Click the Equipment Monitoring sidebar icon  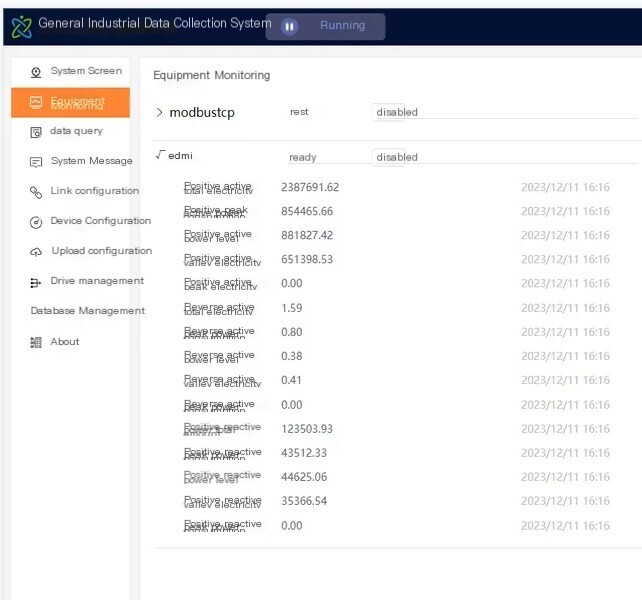(36, 102)
